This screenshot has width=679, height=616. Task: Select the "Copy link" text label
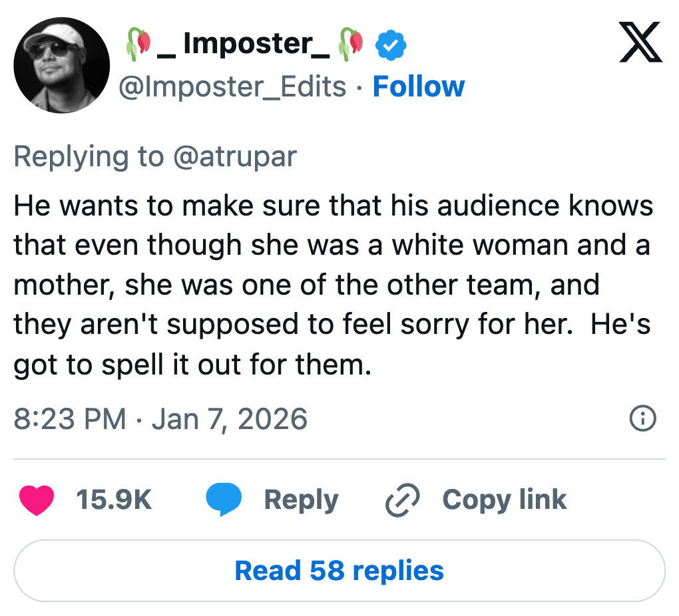[x=504, y=500]
